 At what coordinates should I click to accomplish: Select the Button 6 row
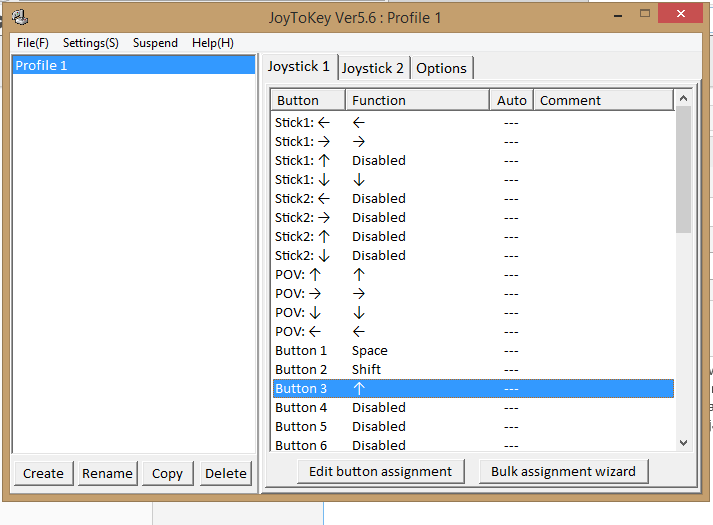coord(473,445)
